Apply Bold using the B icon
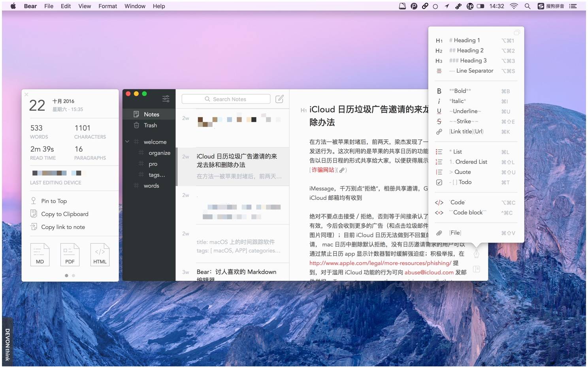 coord(439,91)
